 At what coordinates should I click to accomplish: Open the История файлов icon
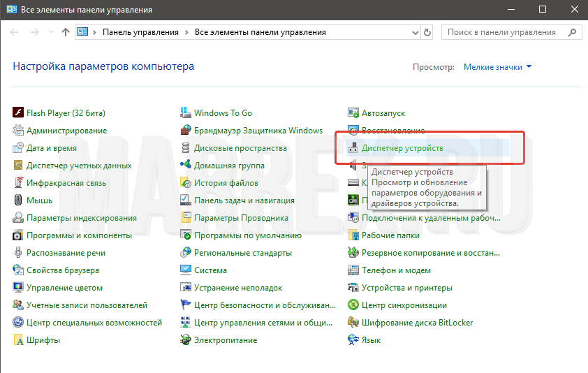tap(186, 183)
